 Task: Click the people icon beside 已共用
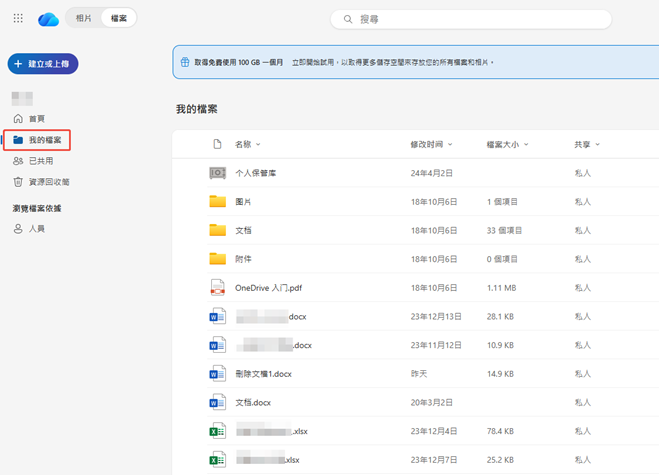click(18, 161)
